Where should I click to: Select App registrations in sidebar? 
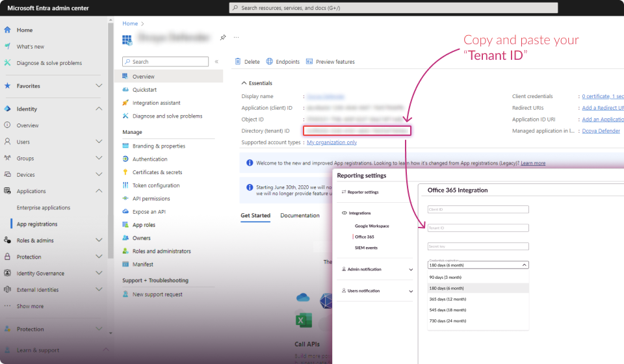point(37,224)
